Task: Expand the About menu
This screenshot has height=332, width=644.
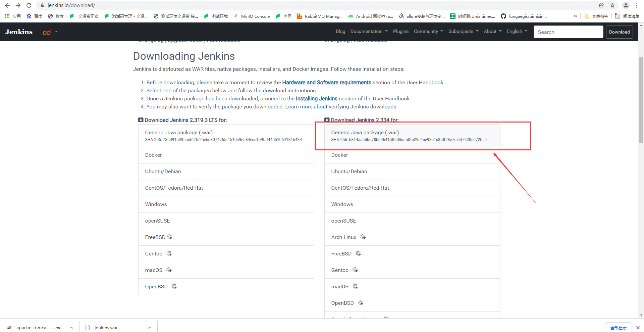Action: 493,31
